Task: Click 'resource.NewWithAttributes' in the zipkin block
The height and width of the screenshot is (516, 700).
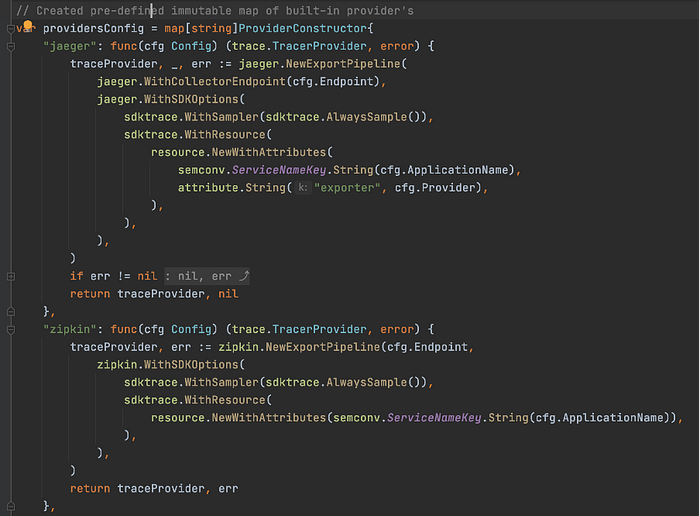Action: click(238, 418)
